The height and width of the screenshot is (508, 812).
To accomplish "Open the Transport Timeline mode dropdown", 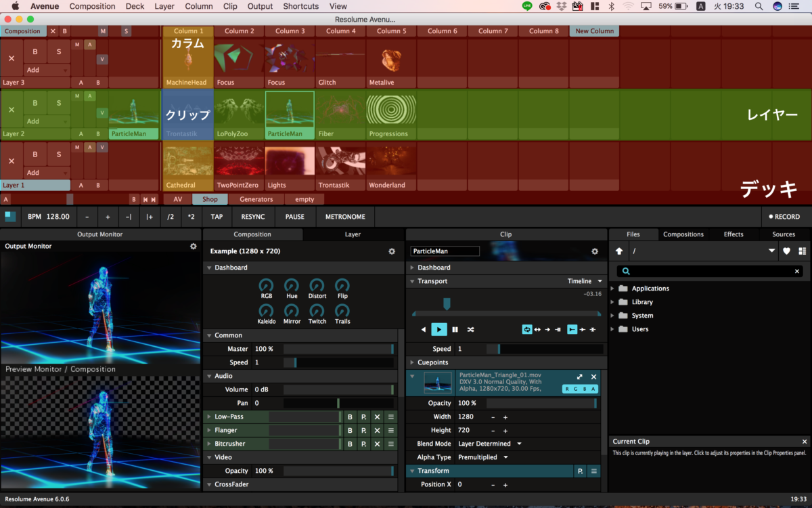I will pos(585,281).
